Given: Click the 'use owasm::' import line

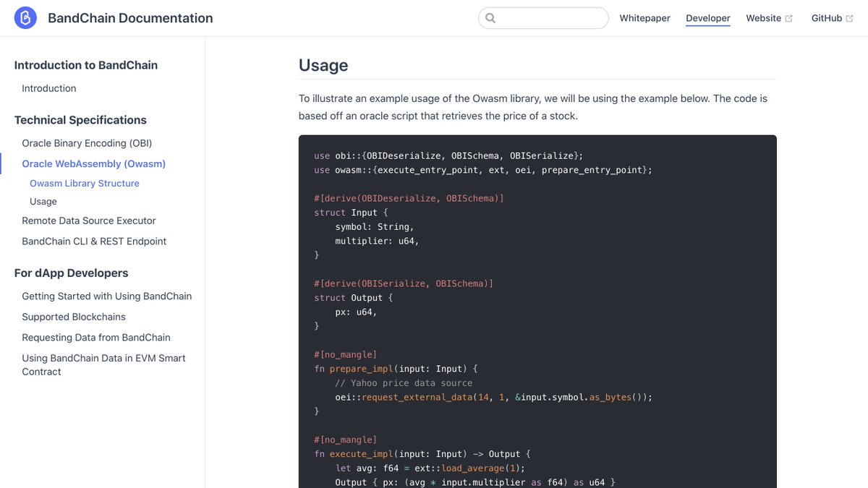Looking at the screenshot, I should point(483,170).
